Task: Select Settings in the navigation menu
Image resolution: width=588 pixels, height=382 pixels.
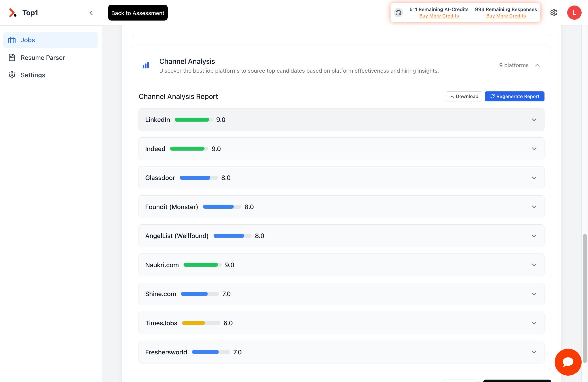Action: (x=33, y=75)
